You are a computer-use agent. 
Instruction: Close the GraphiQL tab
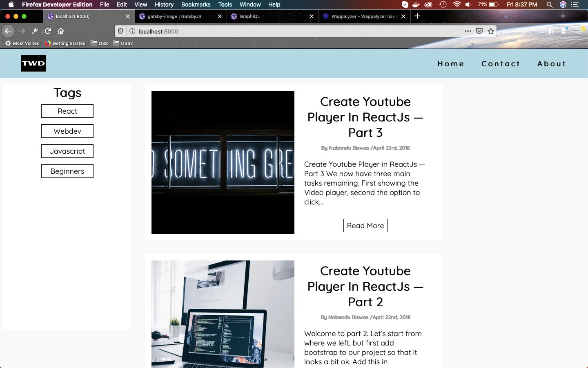[x=312, y=16]
